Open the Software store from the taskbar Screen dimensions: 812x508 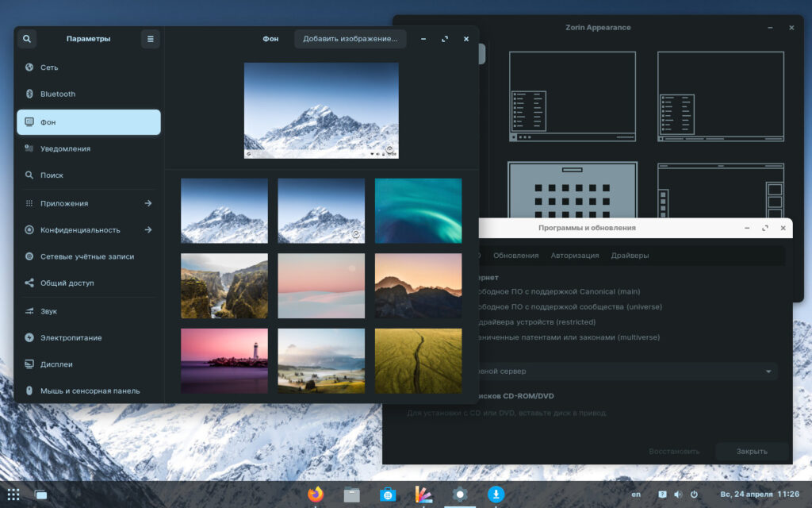pyautogui.click(x=388, y=495)
